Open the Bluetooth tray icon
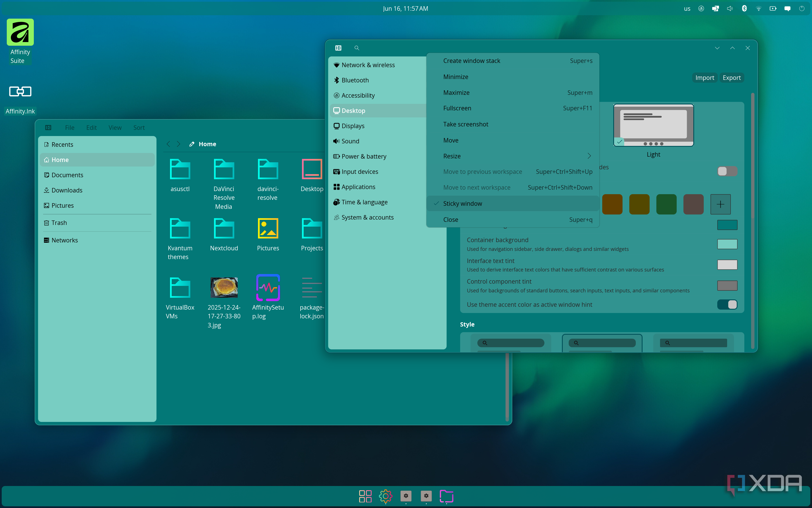Image resolution: width=812 pixels, height=508 pixels. pyautogui.click(x=744, y=9)
